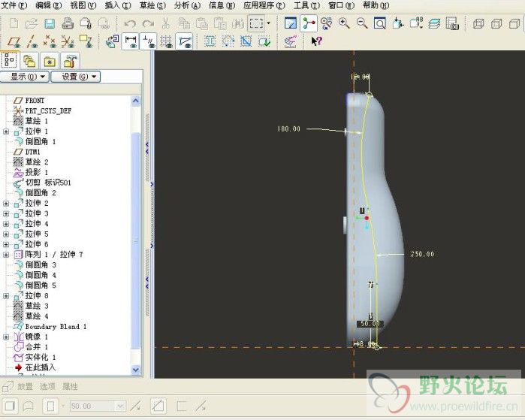Open a file with the folder icon
The width and height of the screenshot is (525, 420).
click(32, 23)
